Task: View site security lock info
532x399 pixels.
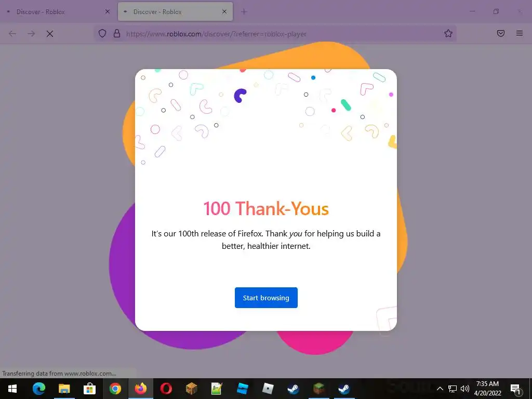Action: click(x=117, y=33)
